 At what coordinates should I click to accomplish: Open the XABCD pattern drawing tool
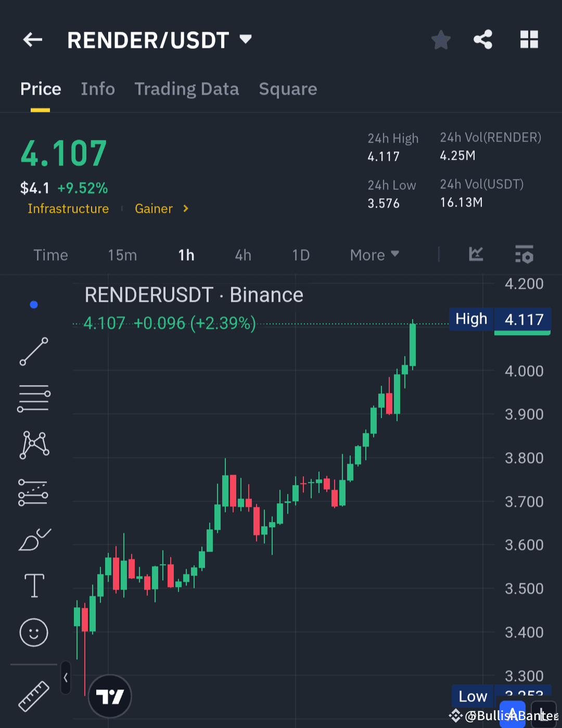(x=33, y=445)
